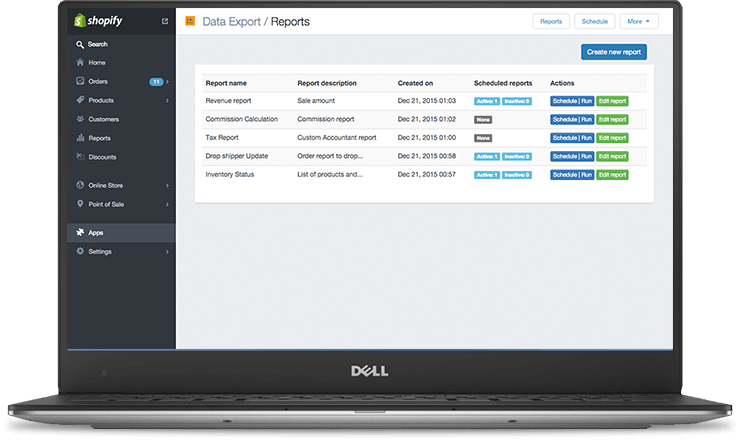Viewport: 740px width, 440px height.
Task: Open the More dropdown menu
Action: pyautogui.click(x=638, y=21)
